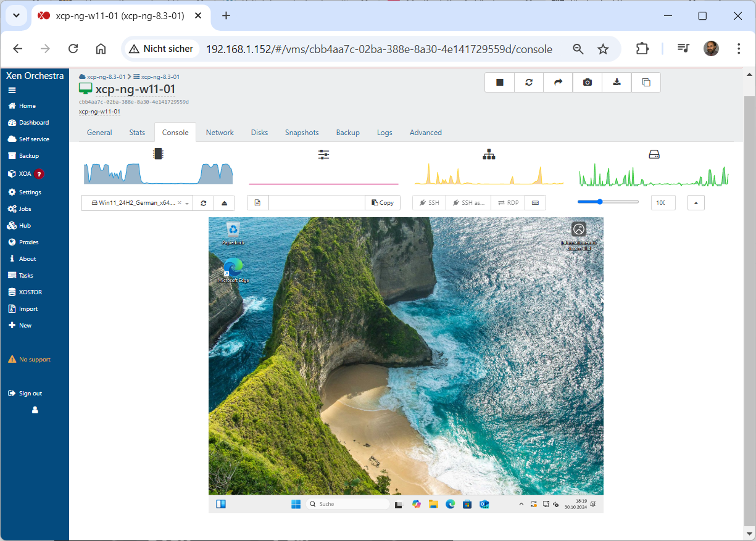Click the Copy clipboard button
The width and height of the screenshot is (756, 541).
coord(383,203)
